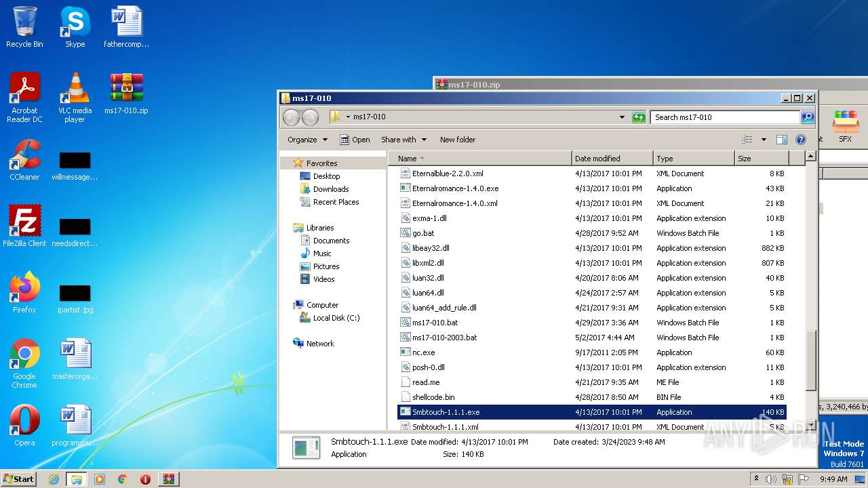Click in the Search ms17-010 field
Image resolution: width=868 pixels, height=488 pixels.
pos(724,117)
